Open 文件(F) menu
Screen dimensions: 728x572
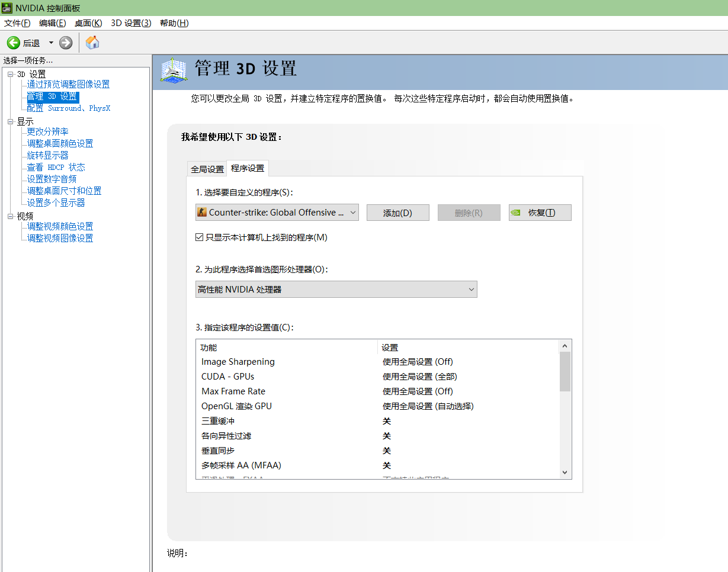point(17,23)
